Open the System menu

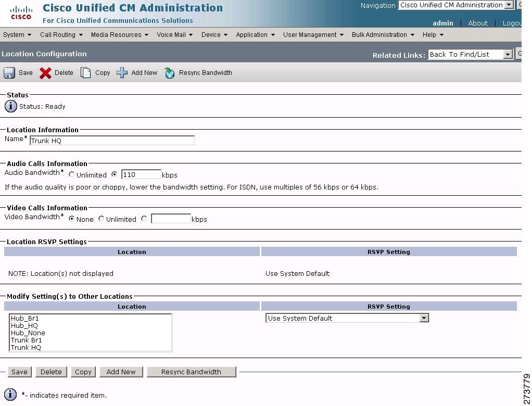(17, 34)
